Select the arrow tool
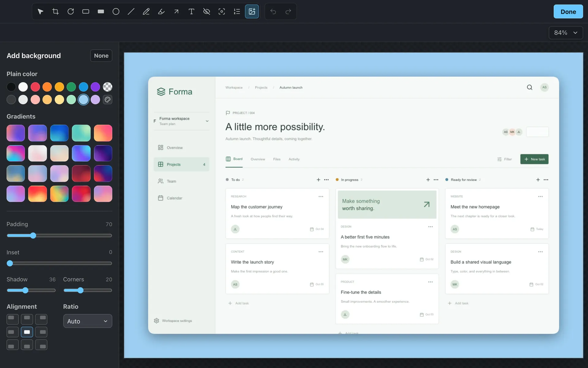This screenshot has height=368, width=588. 176,12
